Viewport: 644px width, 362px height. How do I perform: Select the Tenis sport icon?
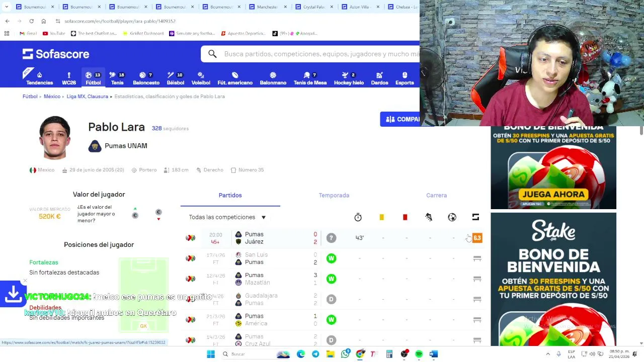[x=117, y=78]
